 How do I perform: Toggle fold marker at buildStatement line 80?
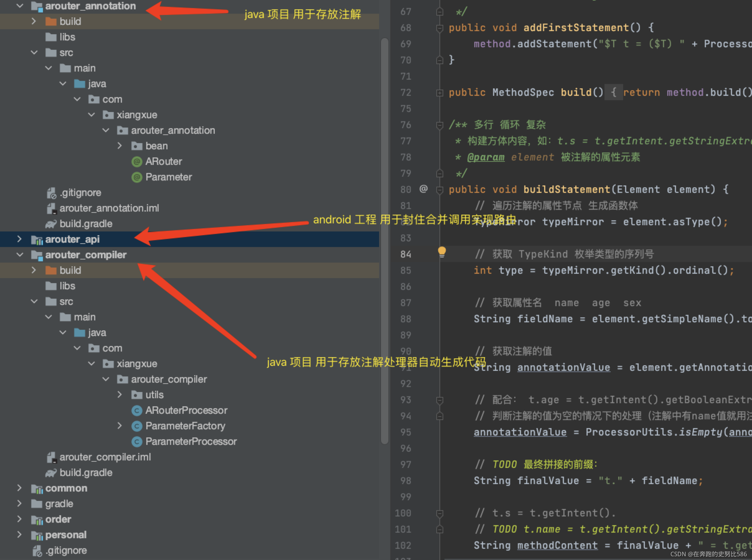(x=440, y=190)
